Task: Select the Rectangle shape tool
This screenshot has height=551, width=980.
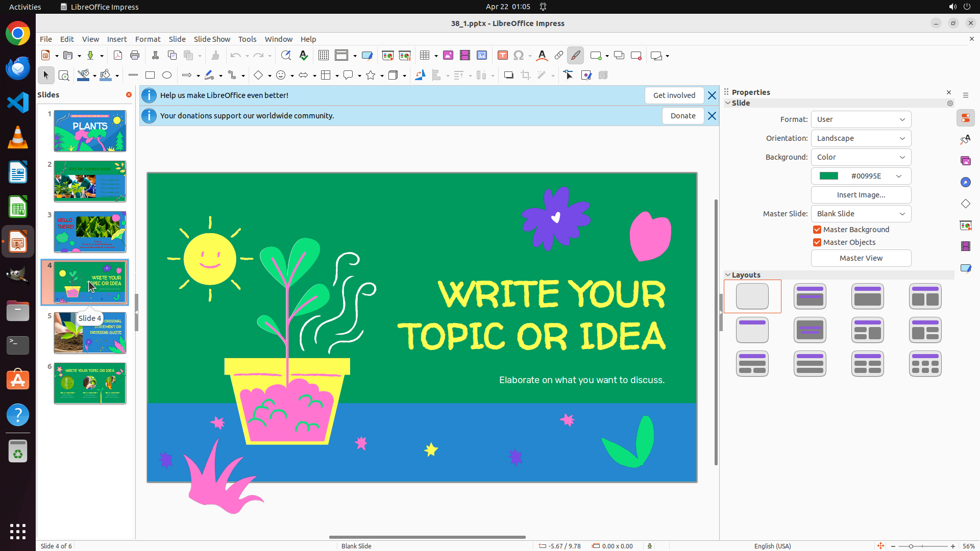Action: click(150, 76)
